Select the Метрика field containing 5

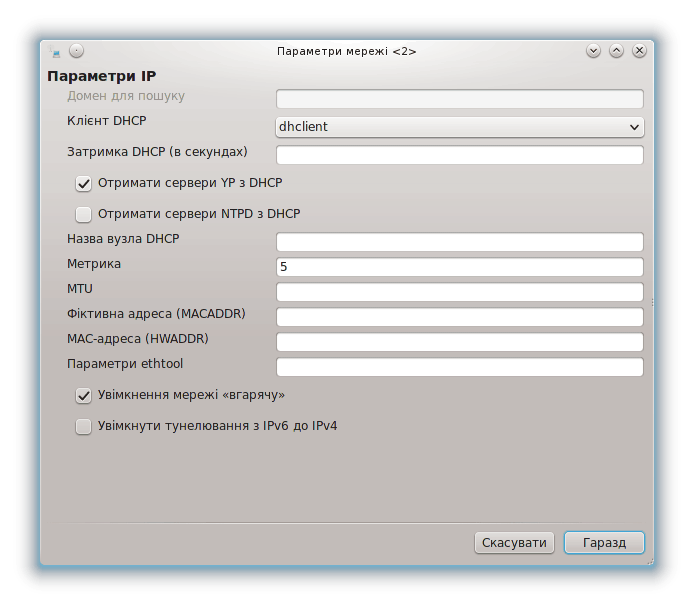tap(459, 267)
